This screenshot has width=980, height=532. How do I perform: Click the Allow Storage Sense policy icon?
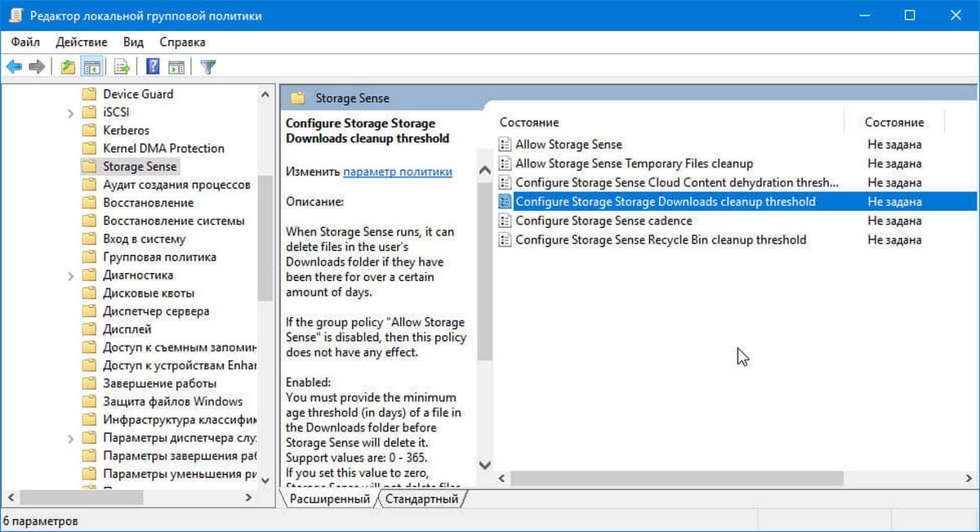click(x=506, y=145)
